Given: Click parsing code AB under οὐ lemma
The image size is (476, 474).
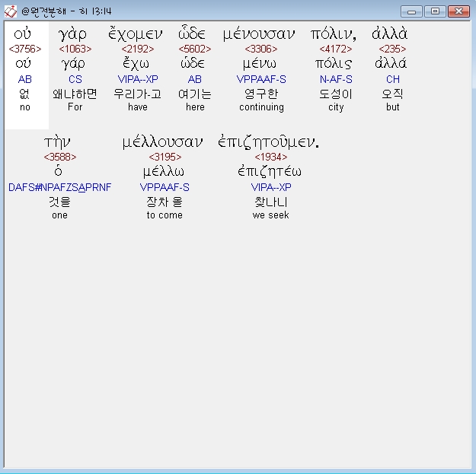Looking at the screenshot, I should (25, 79).
